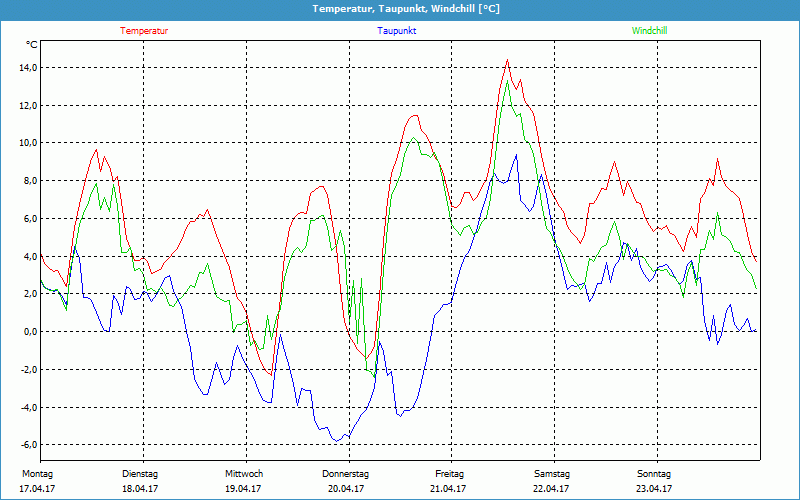Click the date 18.04.17
The width and height of the screenshot is (800, 500).
pos(140,489)
